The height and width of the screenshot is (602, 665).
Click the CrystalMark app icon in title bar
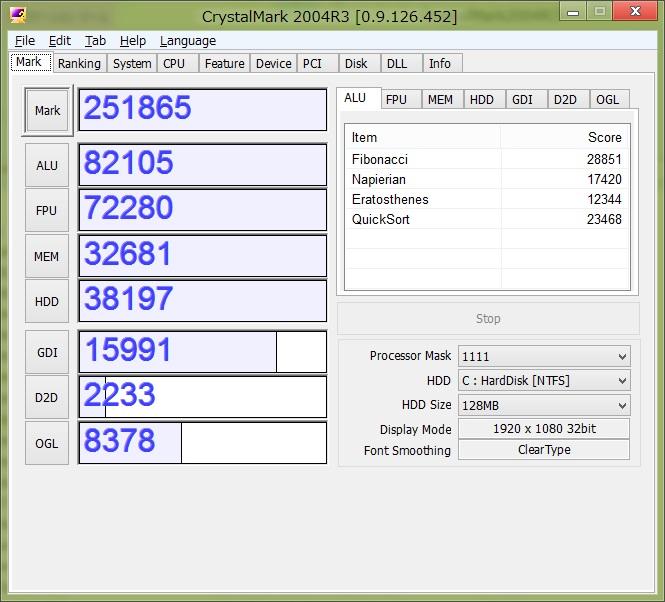[x=18, y=16]
